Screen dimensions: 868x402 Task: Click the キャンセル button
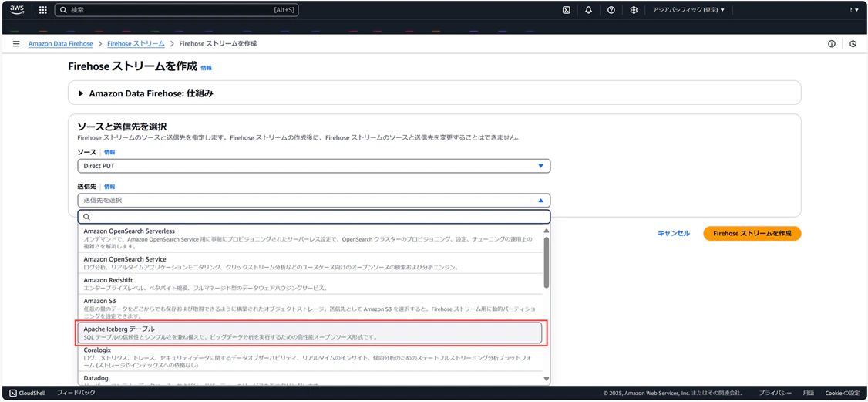tap(674, 234)
